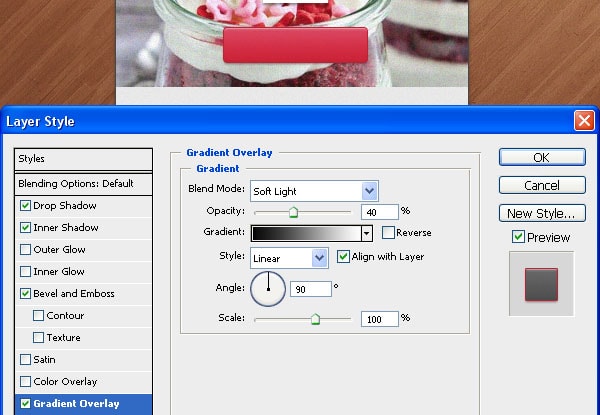Click the Cancel button
This screenshot has width=600, height=415.
pos(542,186)
